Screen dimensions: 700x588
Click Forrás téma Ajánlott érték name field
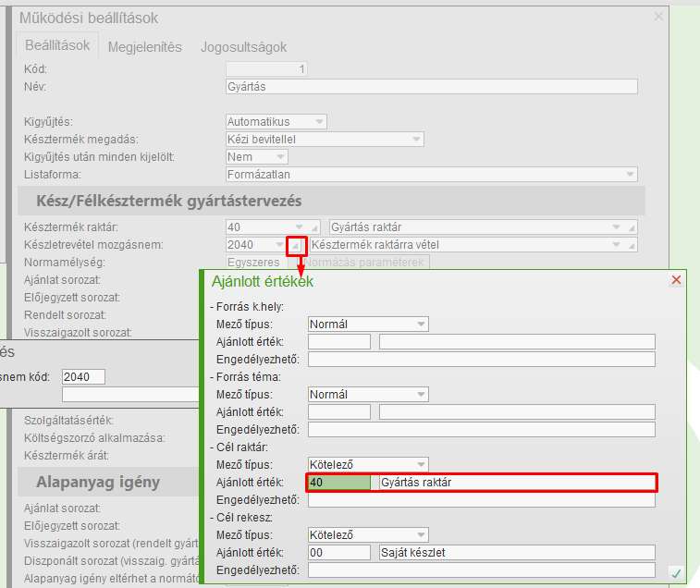pyautogui.click(x=517, y=411)
